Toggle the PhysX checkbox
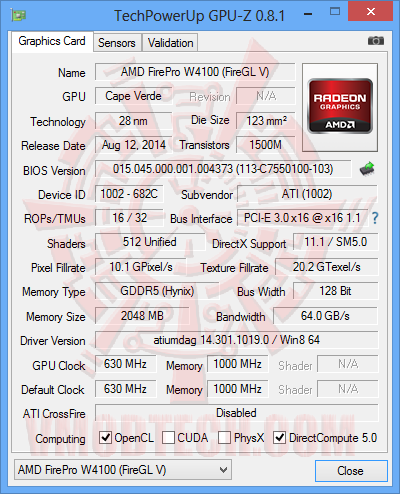Screen dimensions: 400x494 (224, 437)
